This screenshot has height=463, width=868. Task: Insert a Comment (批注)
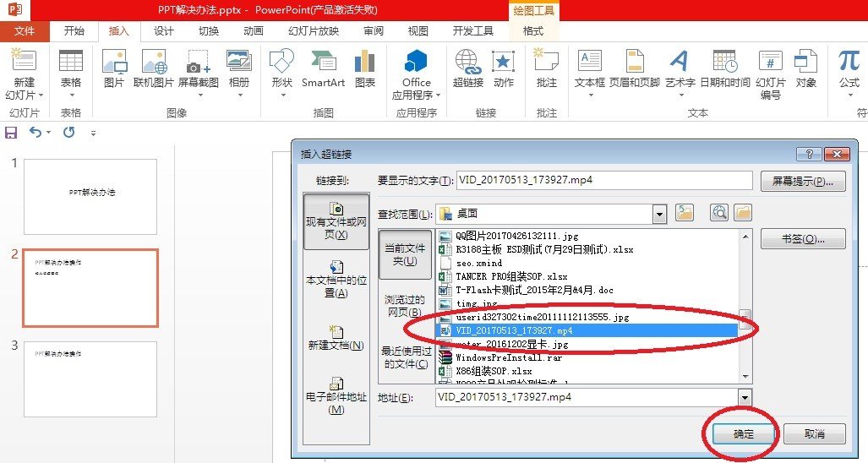coord(546,69)
